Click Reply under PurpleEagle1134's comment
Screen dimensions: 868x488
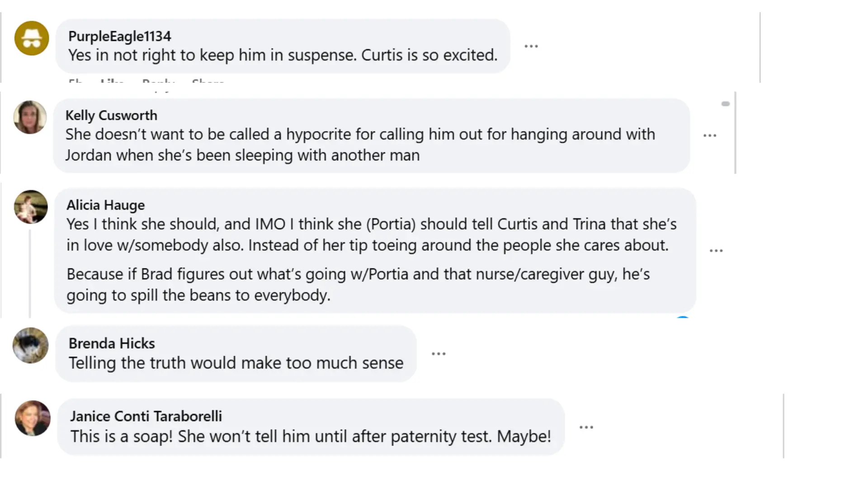pyautogui.click(x=158, y=83)
